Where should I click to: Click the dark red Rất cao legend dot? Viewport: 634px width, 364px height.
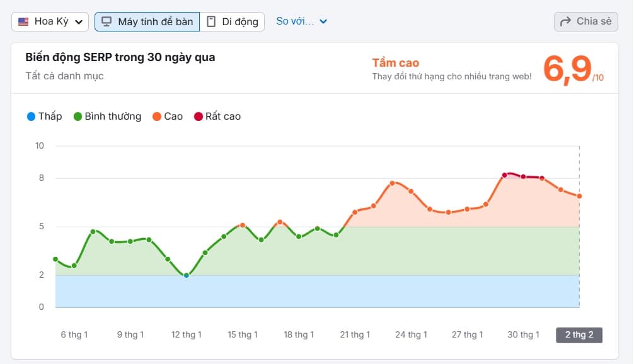[x=199, y=116]
